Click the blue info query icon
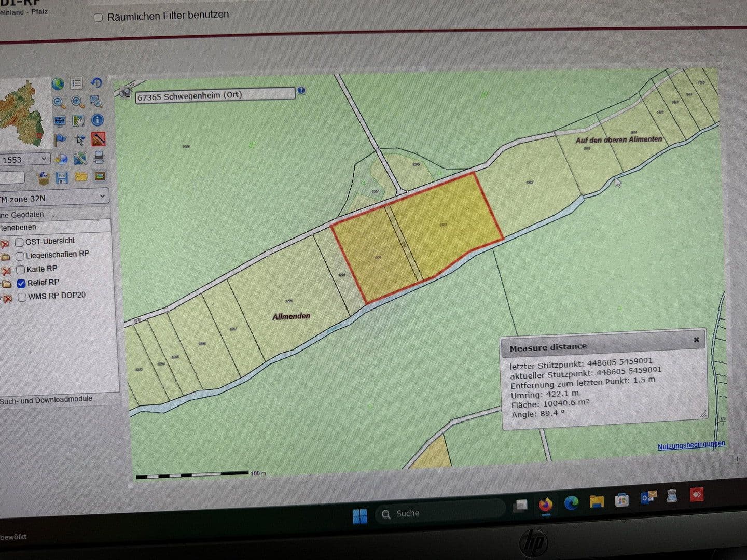 click(x=98, y=120)
